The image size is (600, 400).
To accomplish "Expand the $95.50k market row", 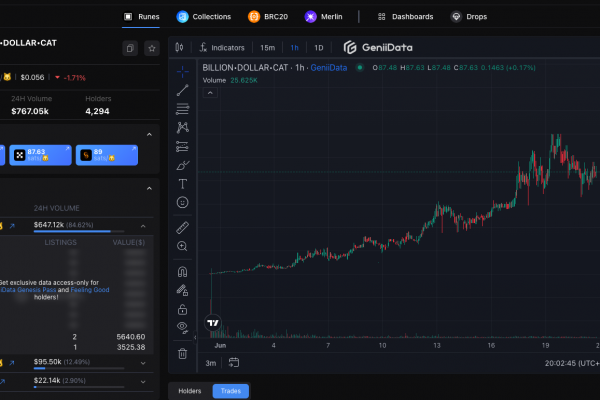I will pyautogui.click(x=143, y=363).
